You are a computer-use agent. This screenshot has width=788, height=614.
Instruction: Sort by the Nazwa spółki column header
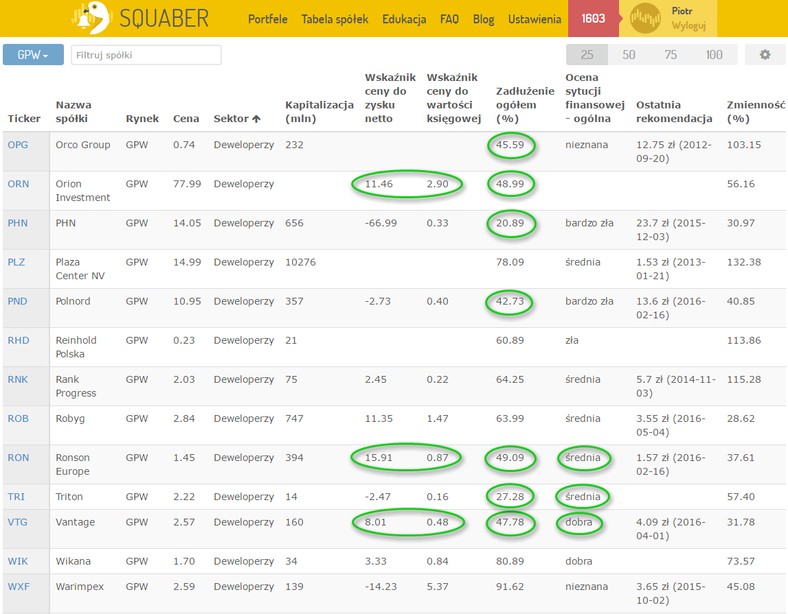73,112
